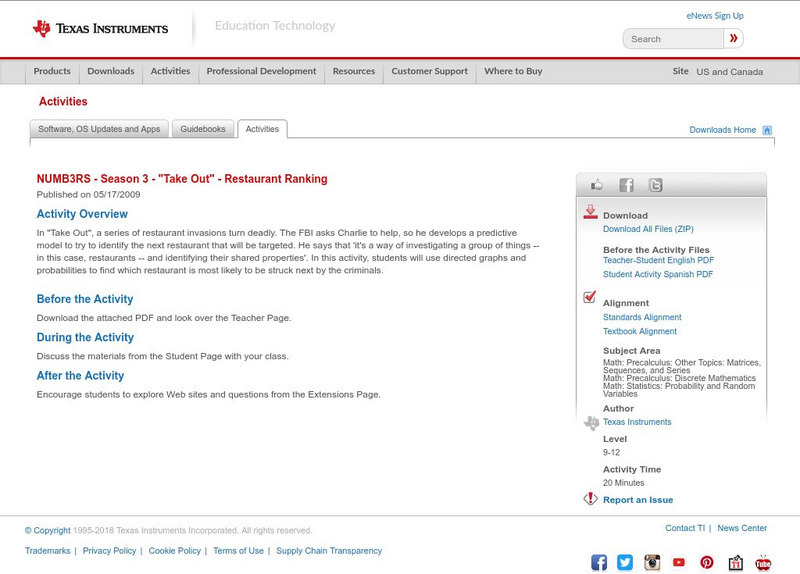Open the footer apple-shaped Tube icon

[763, 562]
